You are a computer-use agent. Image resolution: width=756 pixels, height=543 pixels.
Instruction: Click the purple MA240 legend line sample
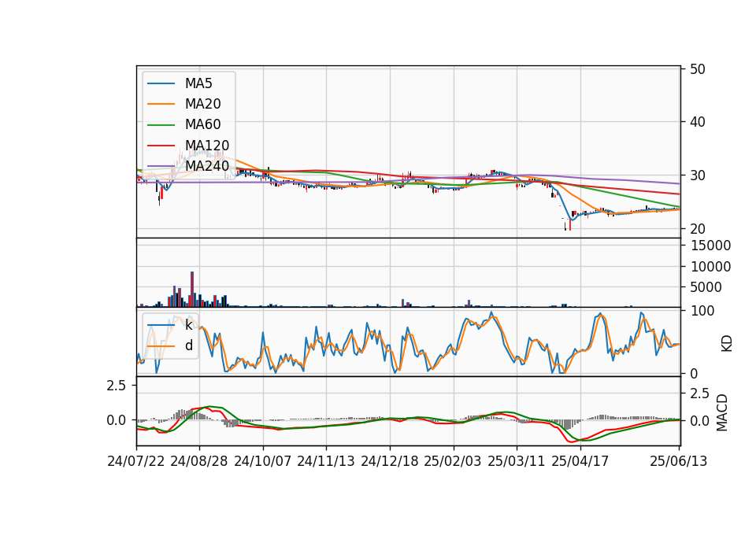tap(161, 166)
